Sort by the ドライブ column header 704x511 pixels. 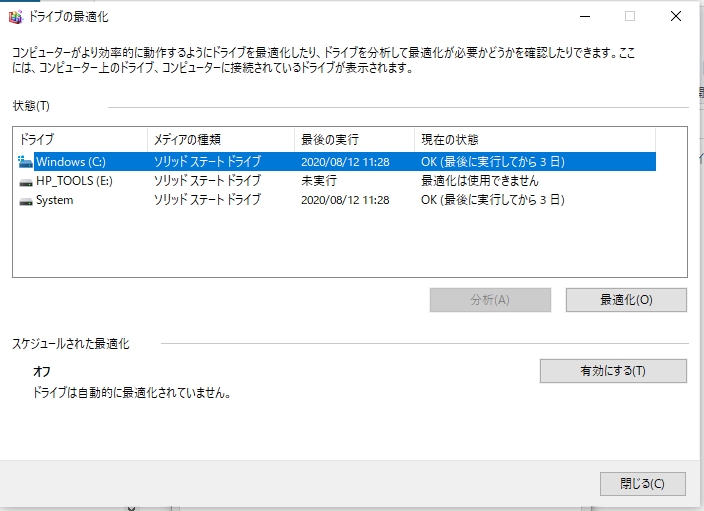point(80,140)
